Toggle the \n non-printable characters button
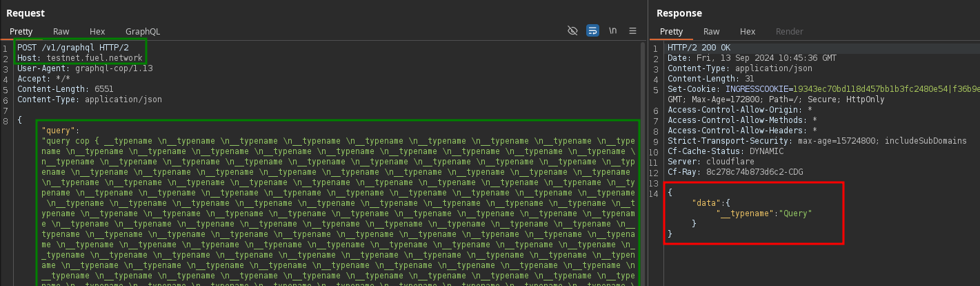Viewport: 980px width, 286px height. pos(612,31)
